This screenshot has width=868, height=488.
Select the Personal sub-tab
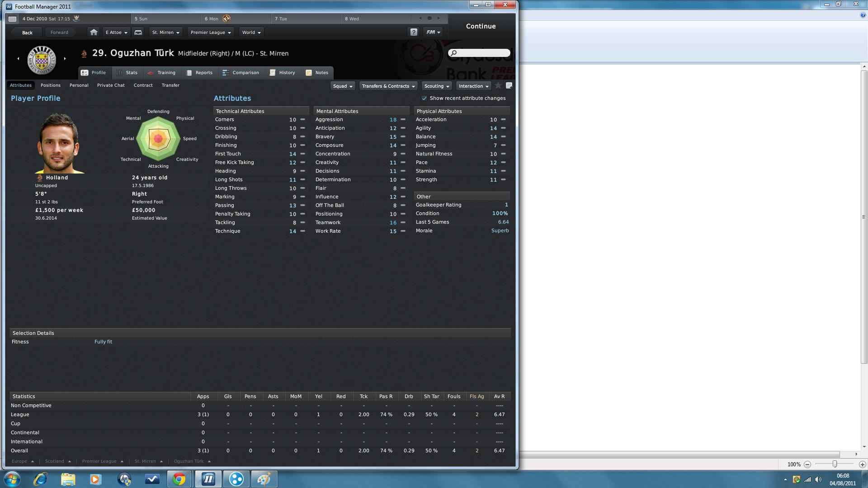[x=79, y=85]
